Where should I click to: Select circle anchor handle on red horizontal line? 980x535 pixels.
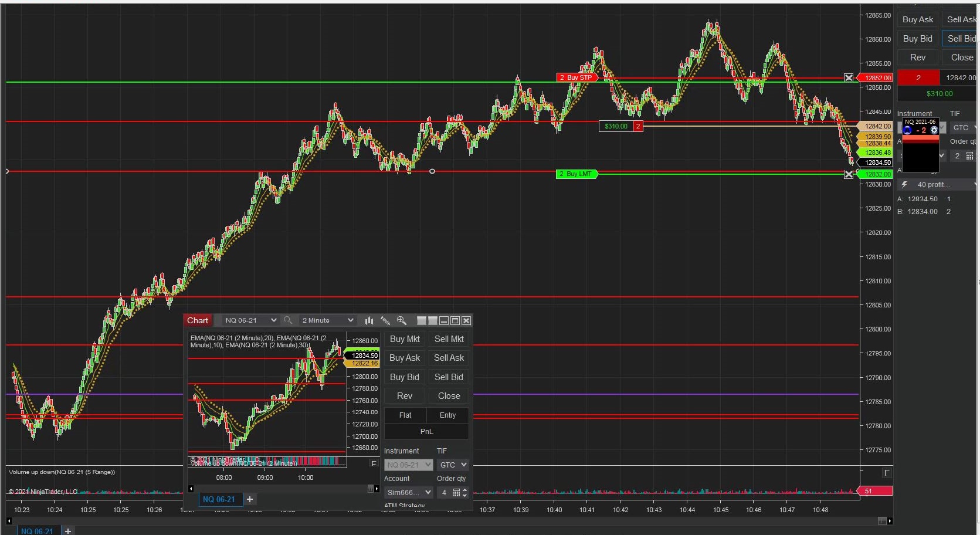432,171
